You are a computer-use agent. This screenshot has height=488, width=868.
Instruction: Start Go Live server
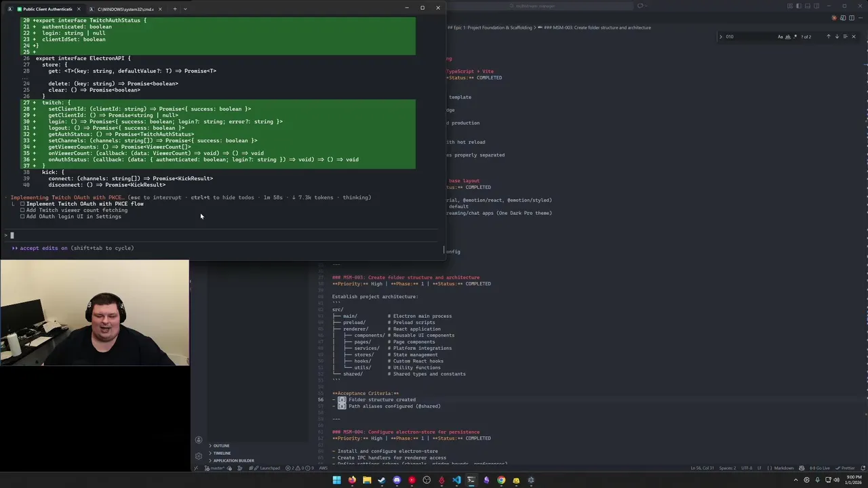pos(819,468)
